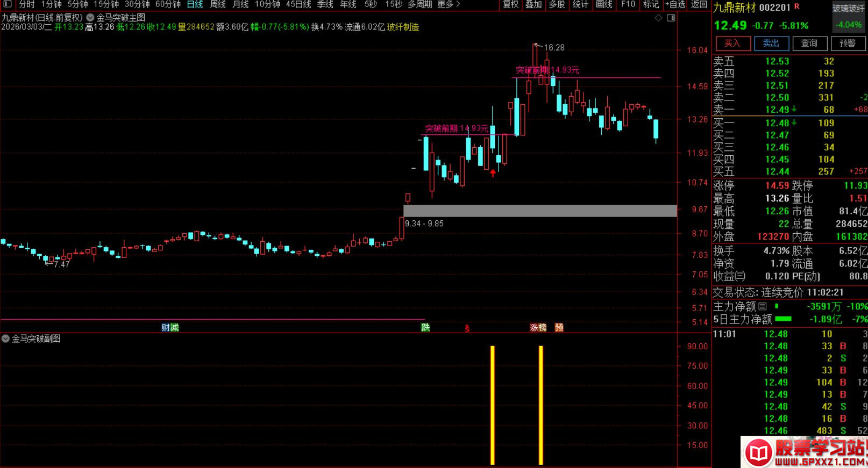Expand the 金马突破副图 indicator dropdown
Viewport: 868px width, 468px height.
click(6, 339)
